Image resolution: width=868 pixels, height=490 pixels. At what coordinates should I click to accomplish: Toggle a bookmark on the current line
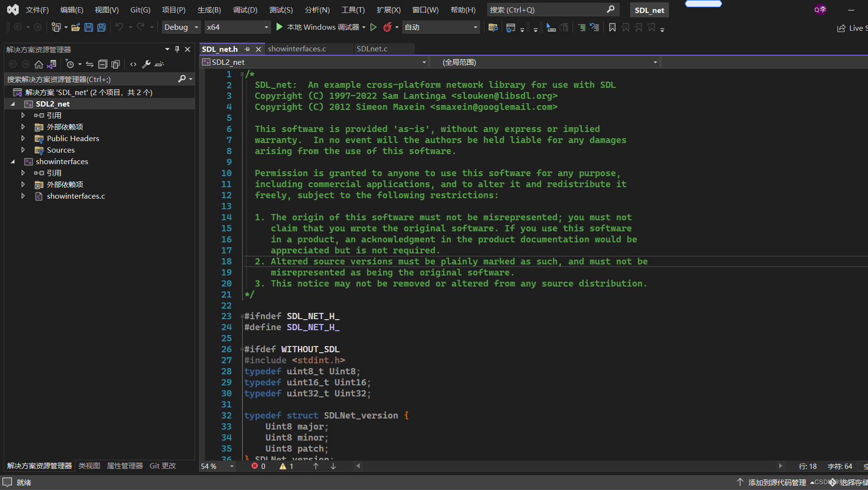click(612, 27)
